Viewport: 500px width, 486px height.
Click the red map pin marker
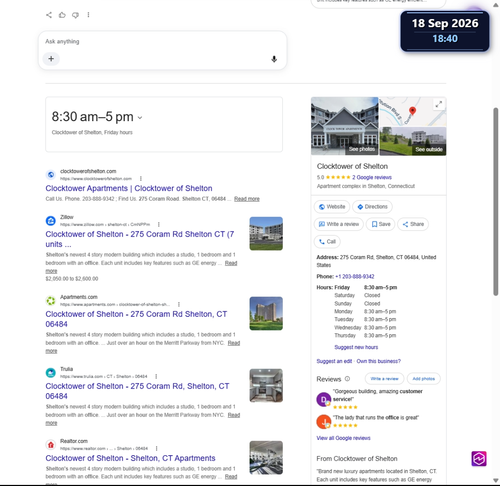pos(412,111)
